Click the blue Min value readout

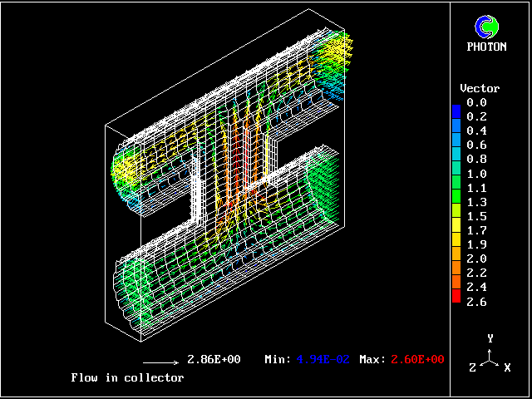click(x=322, y=359)
